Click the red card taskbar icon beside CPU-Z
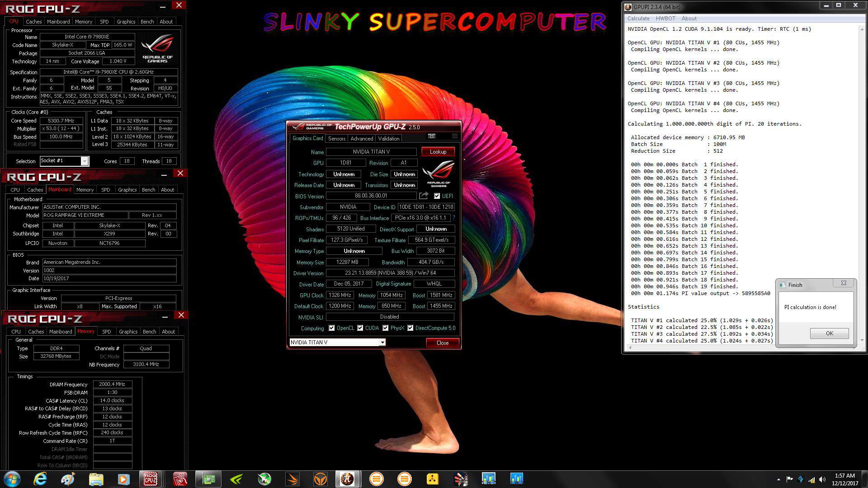This screenshot has width=868, height=488. 180,479
